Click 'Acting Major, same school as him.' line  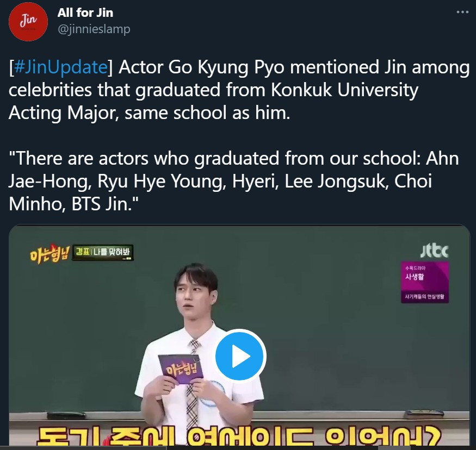click(x=150, y=113)
